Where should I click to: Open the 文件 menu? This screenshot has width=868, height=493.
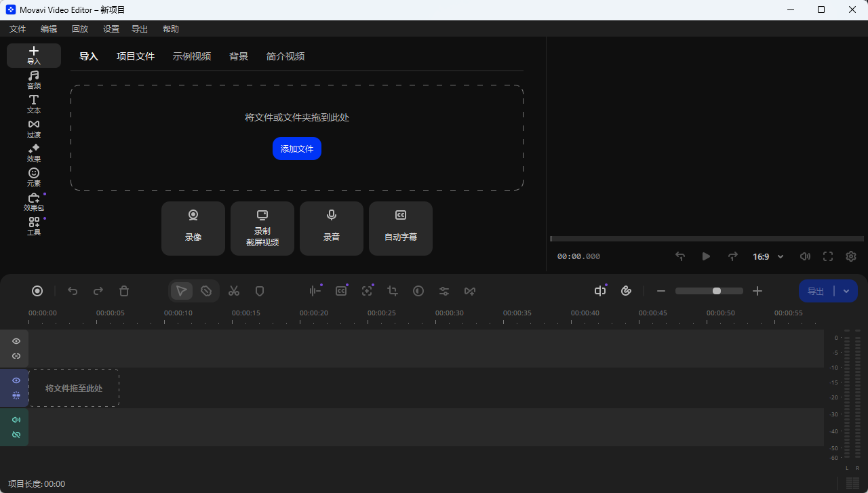18,28
